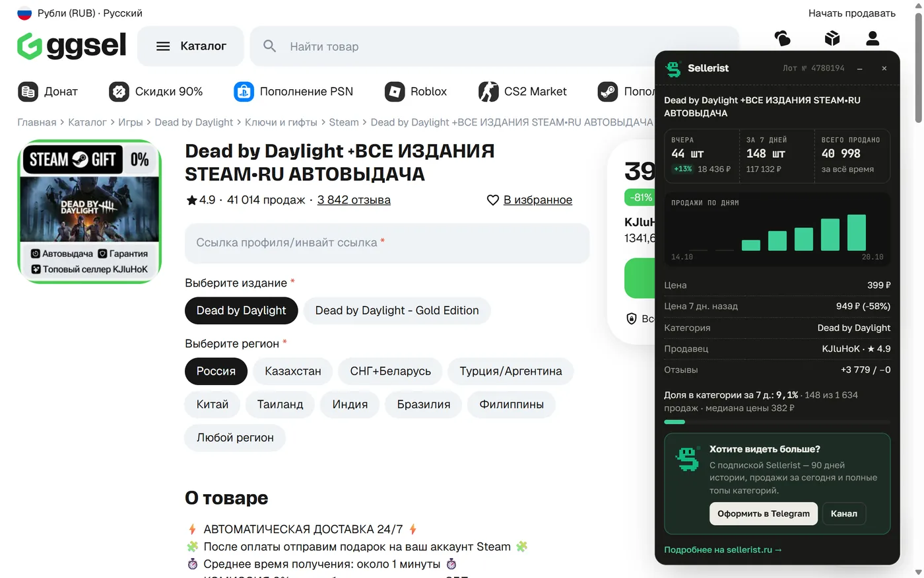Click the Steam icon shortcut next to CS2 Market

click(608, 92)
